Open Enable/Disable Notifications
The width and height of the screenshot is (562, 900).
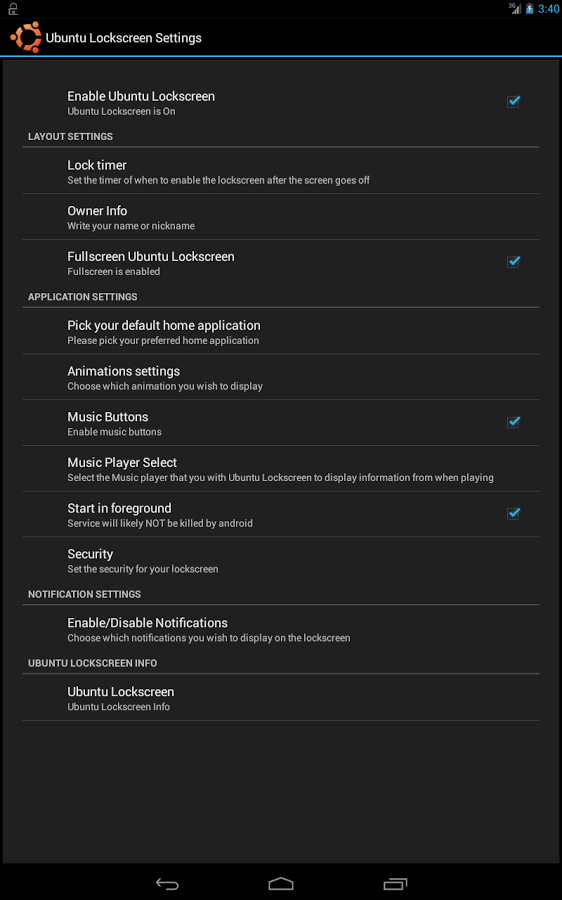[x=281, y=629]
